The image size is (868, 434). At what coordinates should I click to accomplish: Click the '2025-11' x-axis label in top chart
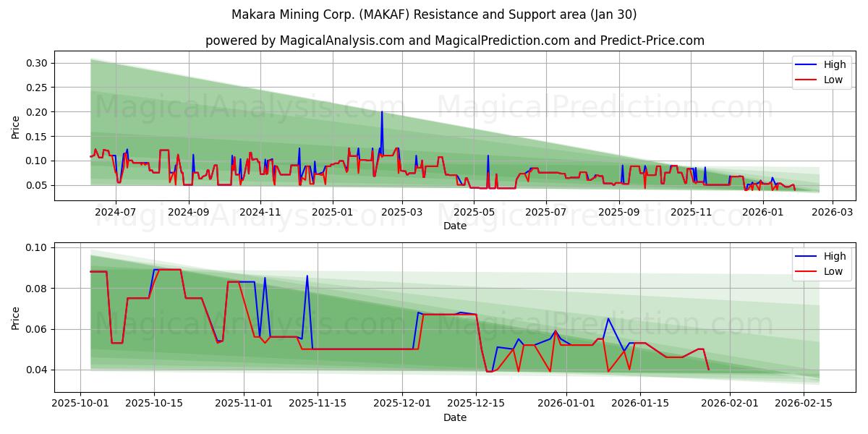(x=691, y=213)
